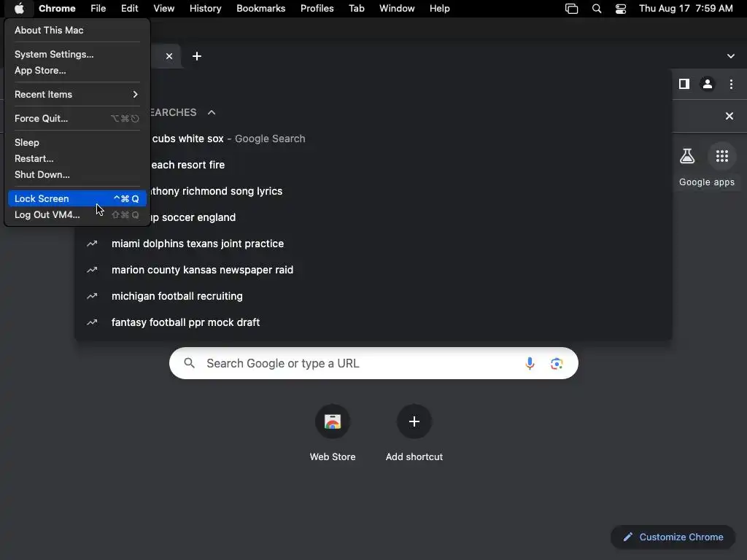Open the Apple menu icon
747x560 pixels.
pyautogui.click(x=19, y=8)
